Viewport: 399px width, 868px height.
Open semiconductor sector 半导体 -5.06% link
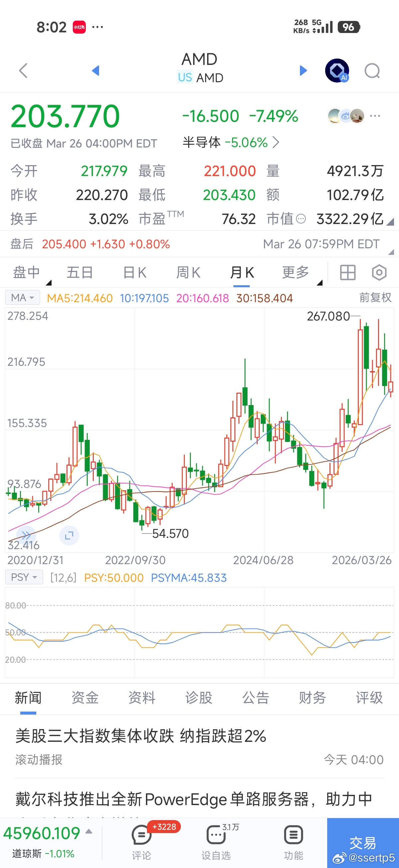[x=231, y=142]
